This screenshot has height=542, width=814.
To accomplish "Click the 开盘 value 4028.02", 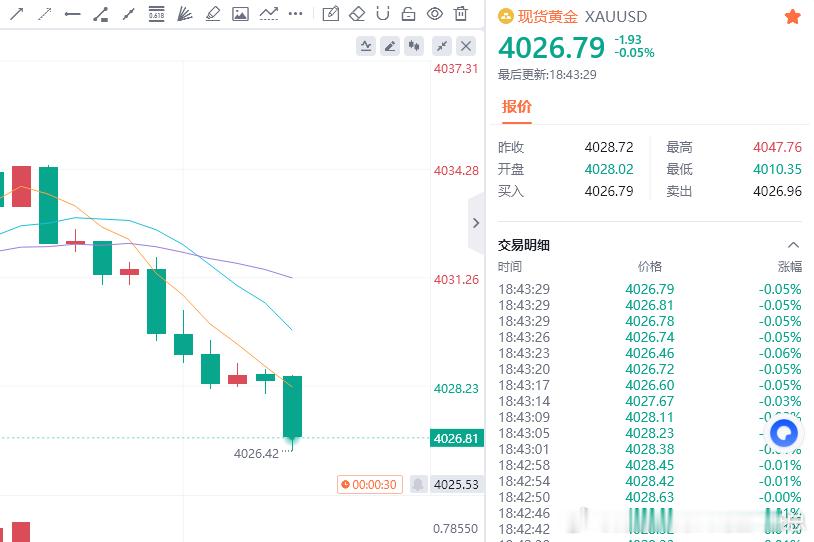I will point(609,169).
